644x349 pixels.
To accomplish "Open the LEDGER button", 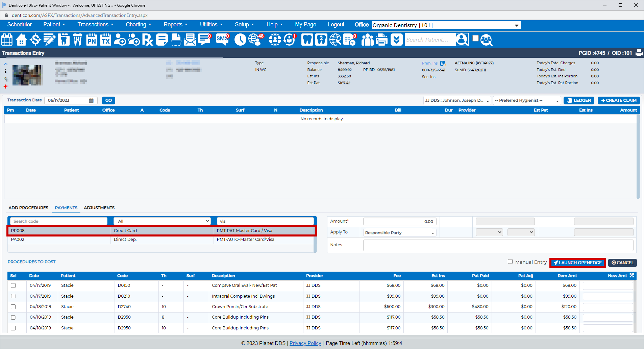I will pyautogui.click(x=579, y=100).
